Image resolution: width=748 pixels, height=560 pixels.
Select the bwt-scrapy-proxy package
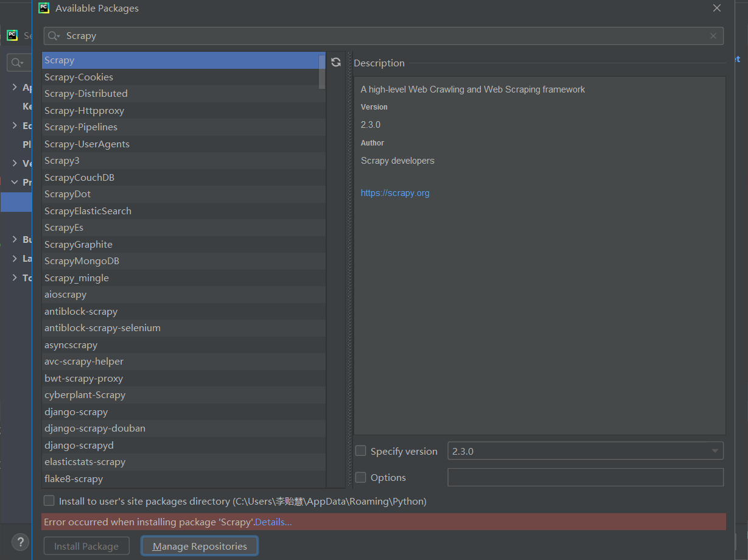tap(183, 378)
